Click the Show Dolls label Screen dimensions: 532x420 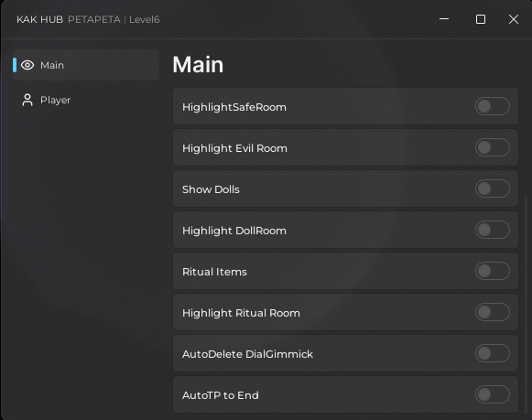click(211, 189)
